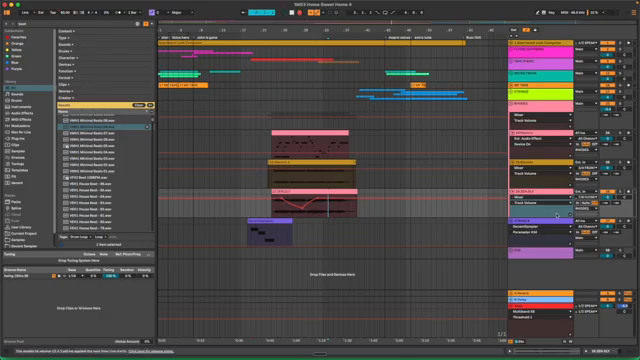Screen dimensions: 640x360
Task: Click the punch-out switch icon
Action: [393, 13]
